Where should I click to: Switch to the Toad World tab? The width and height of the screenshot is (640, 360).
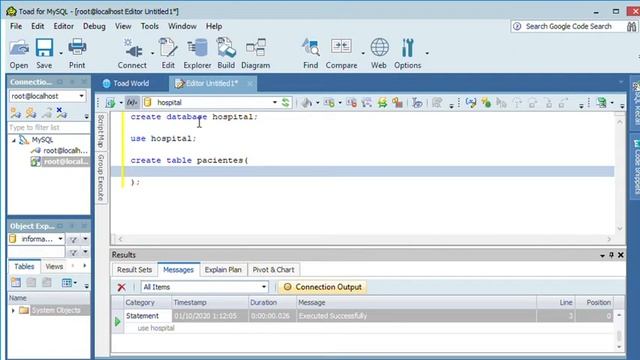coord(126,83)
